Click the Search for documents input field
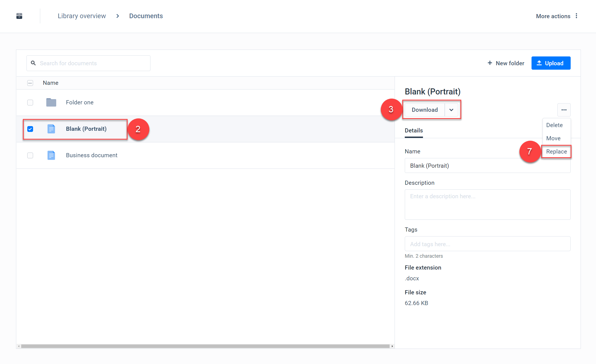The width and height of the screenshot is (596, 364). pos(88,63)
